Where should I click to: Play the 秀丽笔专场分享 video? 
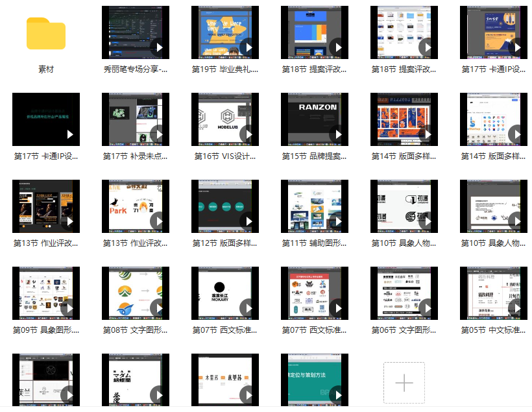160,47
